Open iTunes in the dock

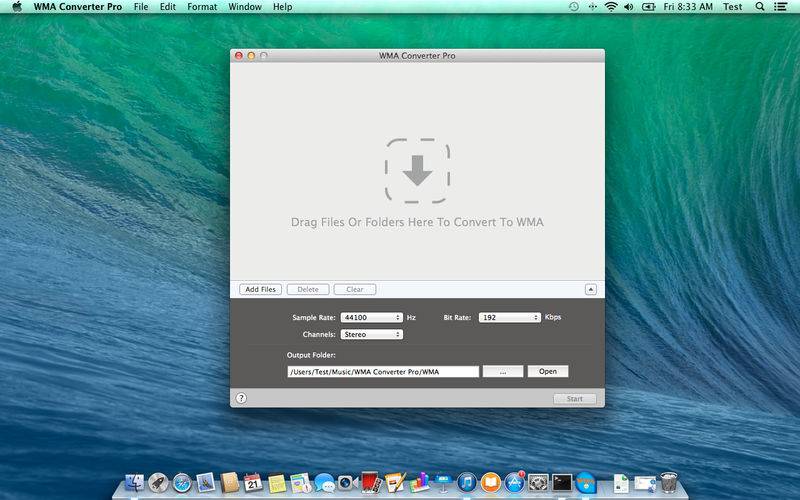pos(467,483)
